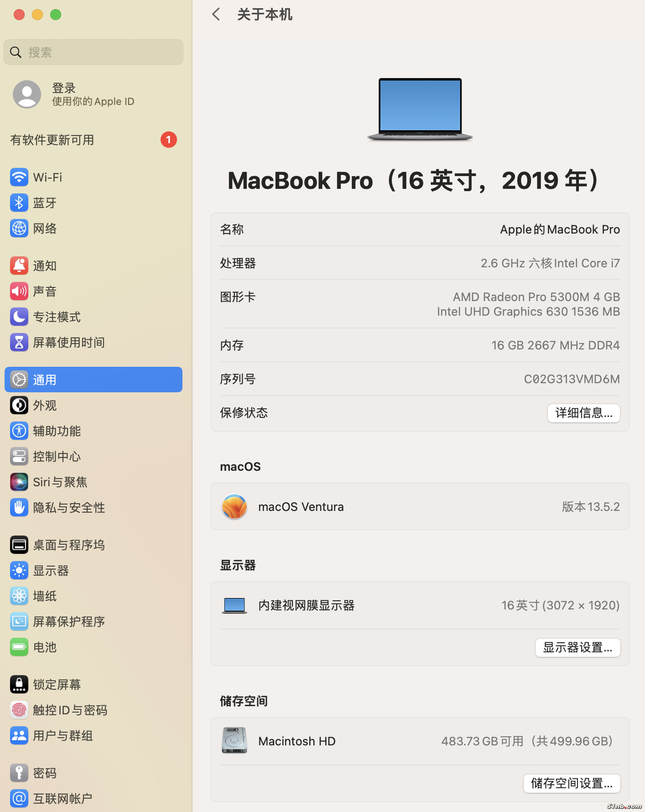Click the Wi-Fi icon in sidebar
The image size is (645, 812).
pyautogui.click(x=19, y=177)
